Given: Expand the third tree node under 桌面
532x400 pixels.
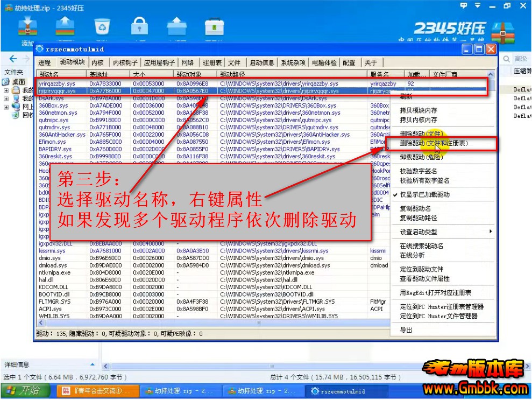Looking at the screenshot, I should (x=6, y=107).
